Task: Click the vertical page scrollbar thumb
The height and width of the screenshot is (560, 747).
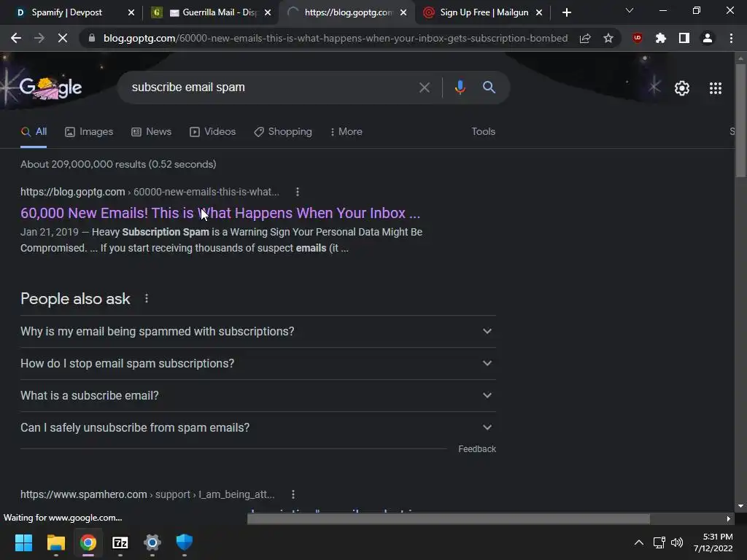Action: [740, 120]
